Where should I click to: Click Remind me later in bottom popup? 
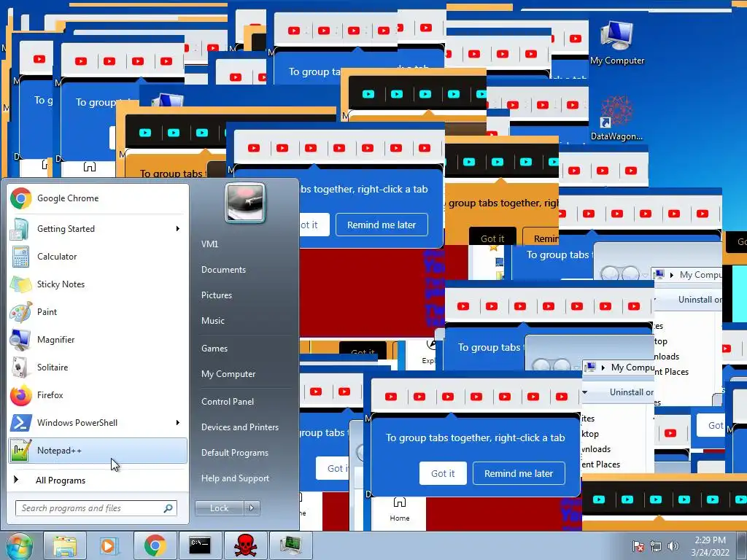(x=519, y=473)
